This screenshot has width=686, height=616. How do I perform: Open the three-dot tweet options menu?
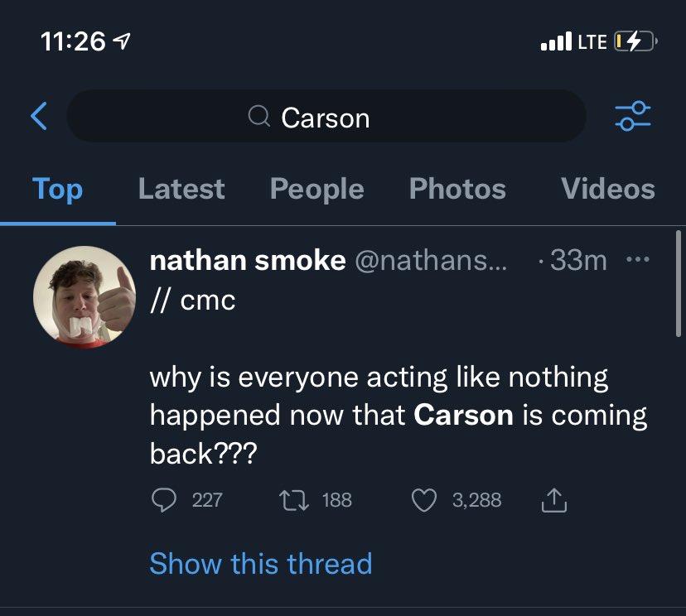(x=638, y=260)
